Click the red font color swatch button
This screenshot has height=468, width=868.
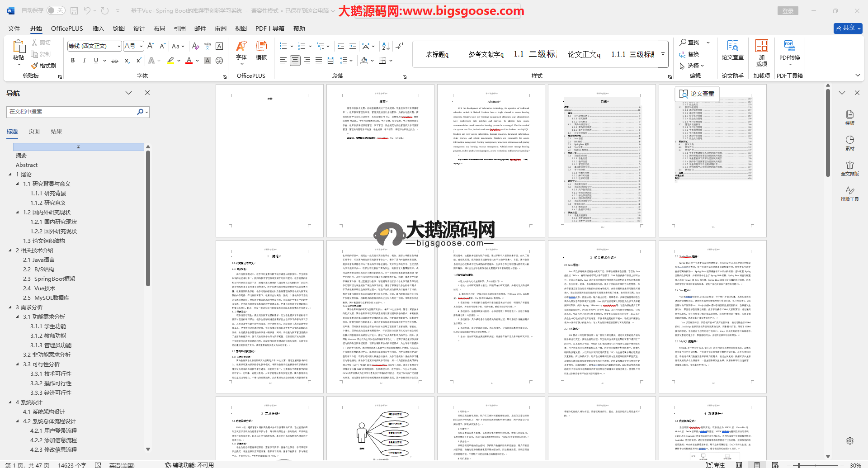click(189, 61)
